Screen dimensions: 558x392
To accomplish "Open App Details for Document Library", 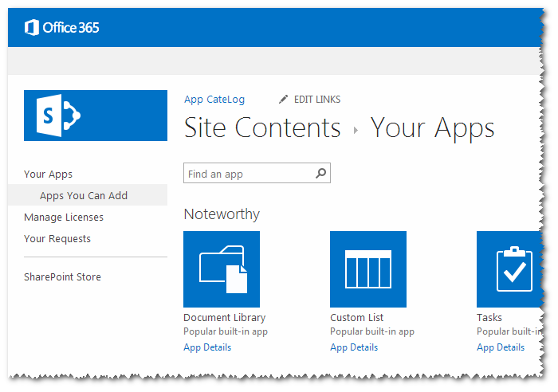I will 207,347.
